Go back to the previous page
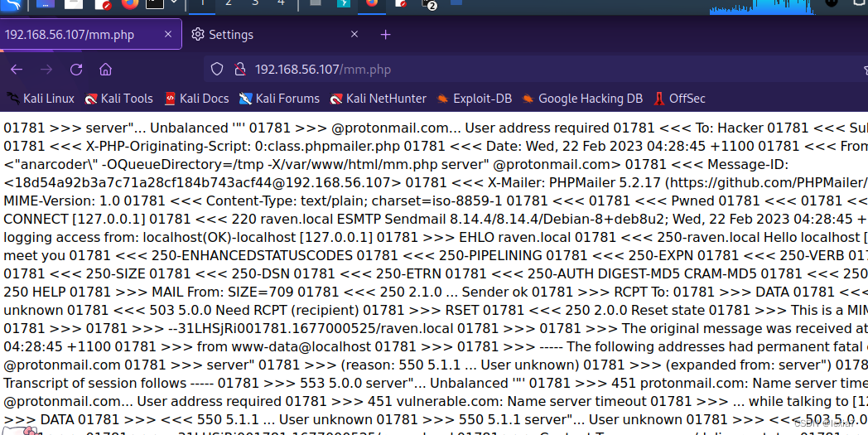 (x=17, y=70)
